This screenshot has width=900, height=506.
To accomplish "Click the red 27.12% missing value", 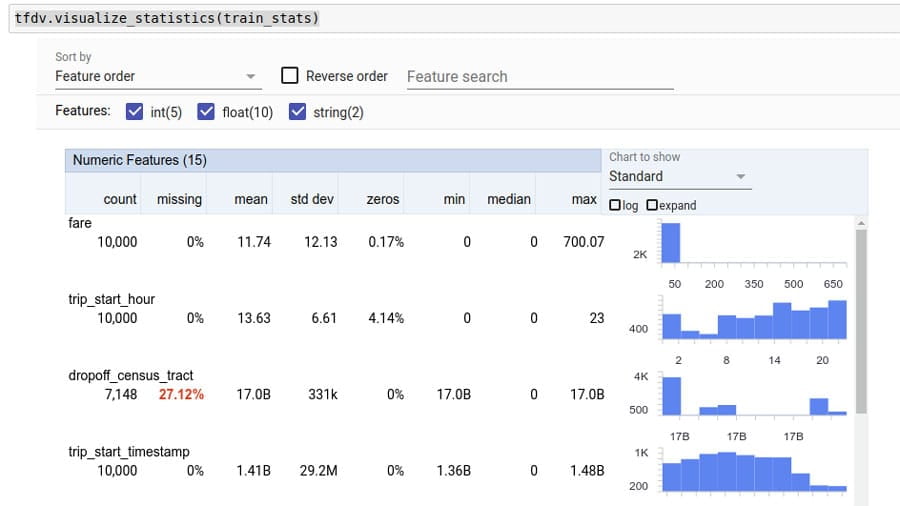I will (x=181, y=394).
